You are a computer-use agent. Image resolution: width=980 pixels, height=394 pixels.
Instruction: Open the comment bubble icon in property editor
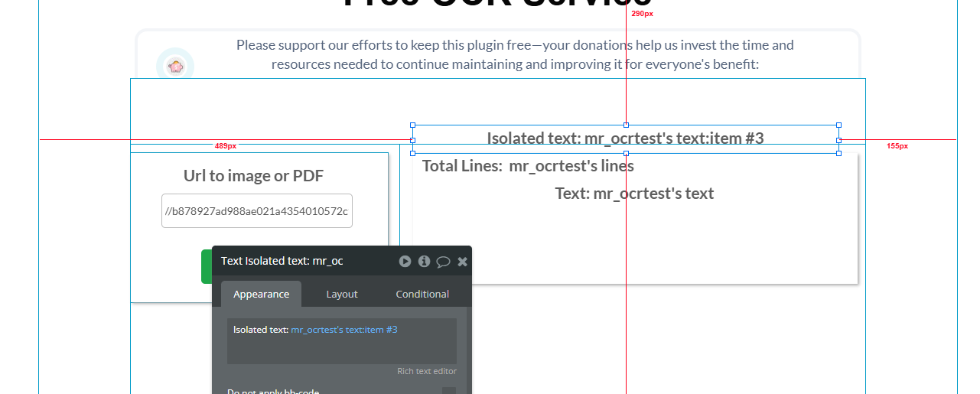[443, 262]
